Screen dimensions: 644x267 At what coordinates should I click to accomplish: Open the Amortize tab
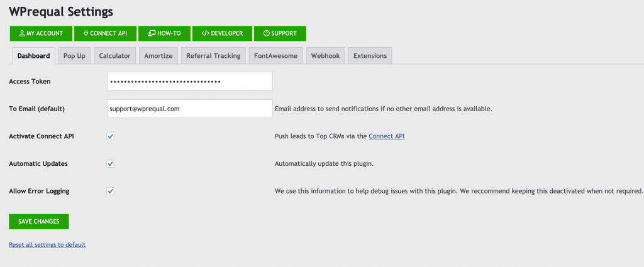pos(158,56)
